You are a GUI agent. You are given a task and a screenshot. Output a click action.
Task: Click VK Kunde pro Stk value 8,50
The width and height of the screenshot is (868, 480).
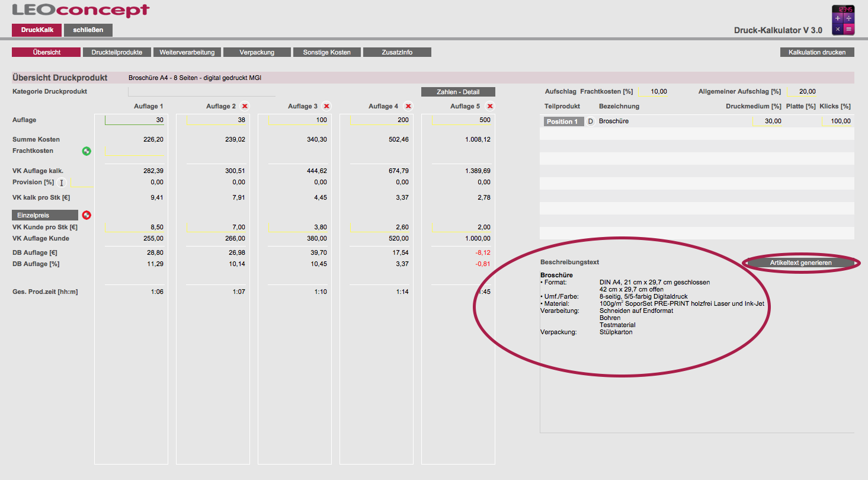(x=156, y=227)
